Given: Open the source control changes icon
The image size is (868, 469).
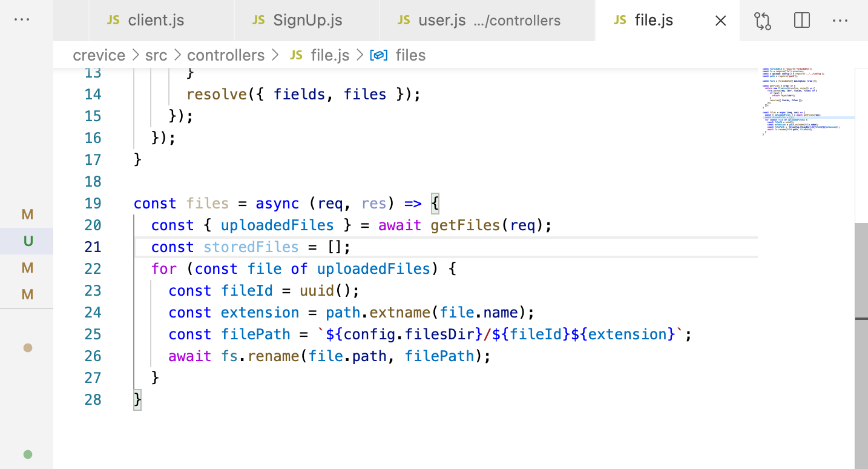Looking at the screenshot, I should (763, 21).
